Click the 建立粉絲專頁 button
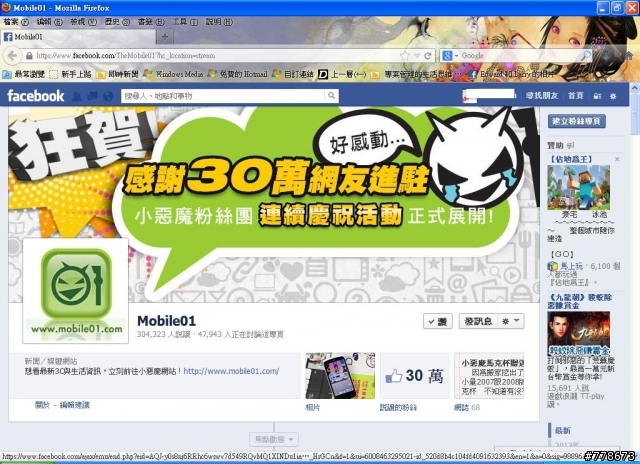The image size is (640, 464). (x=576, y=121)
